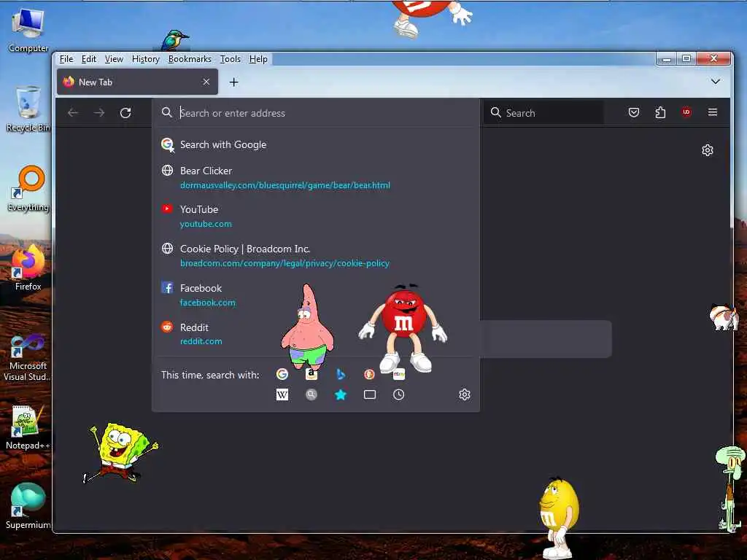This screenshot has width=747, height=560.
Task: Search this time with Wikipedia icon
Action: coord(282,394)
